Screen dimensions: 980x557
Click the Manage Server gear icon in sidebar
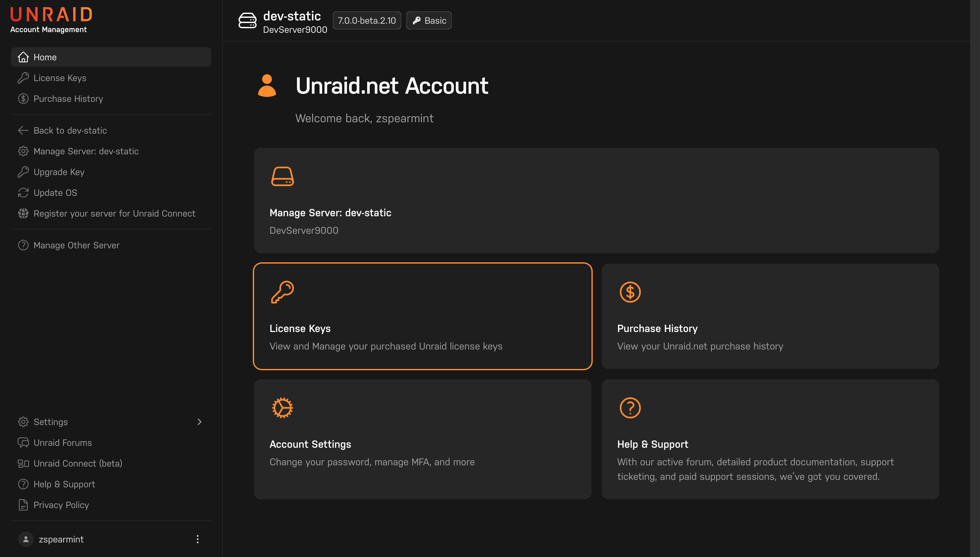click(23, 151)
